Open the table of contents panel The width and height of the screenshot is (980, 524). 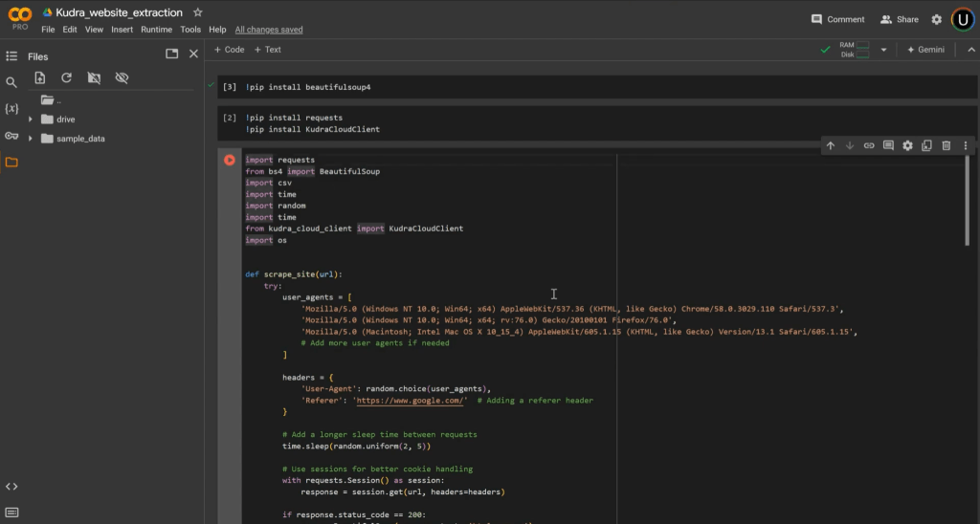tap(11, 56)
